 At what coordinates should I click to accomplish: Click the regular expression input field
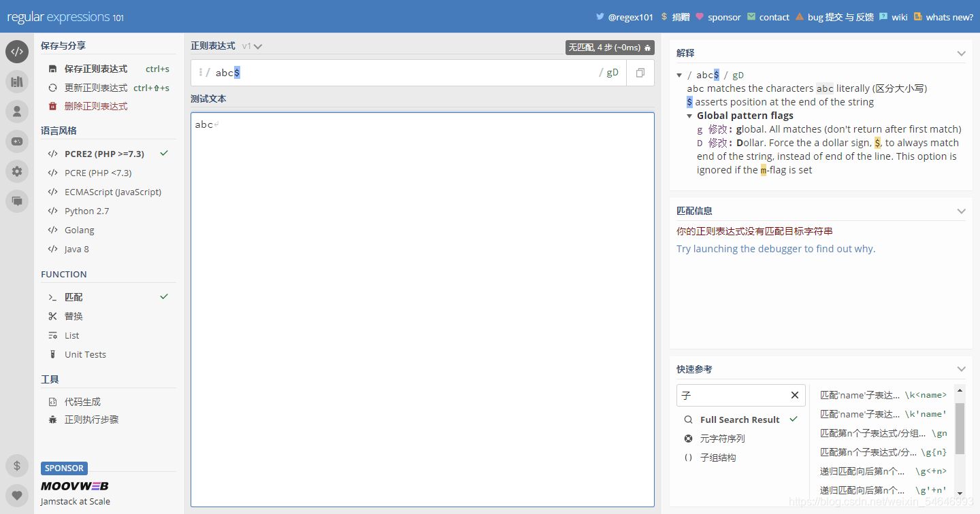pyautogui.click(x=408, y=73)
